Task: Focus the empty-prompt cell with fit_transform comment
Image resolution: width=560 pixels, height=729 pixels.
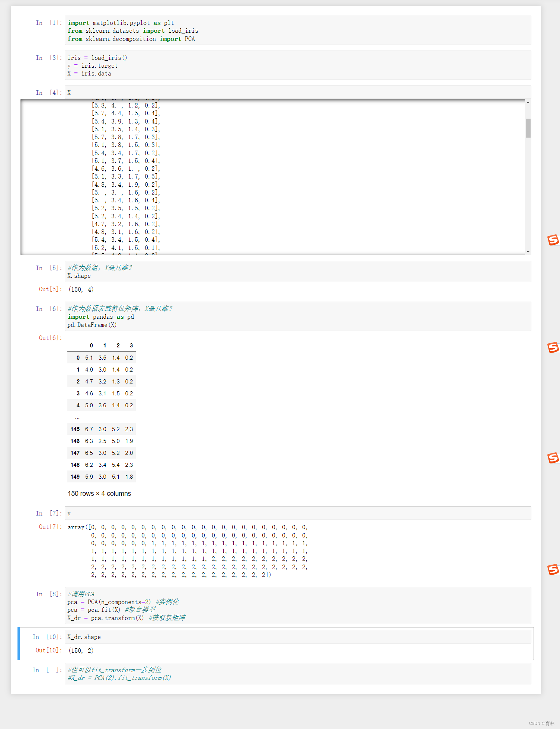Action: coord(298,674)
